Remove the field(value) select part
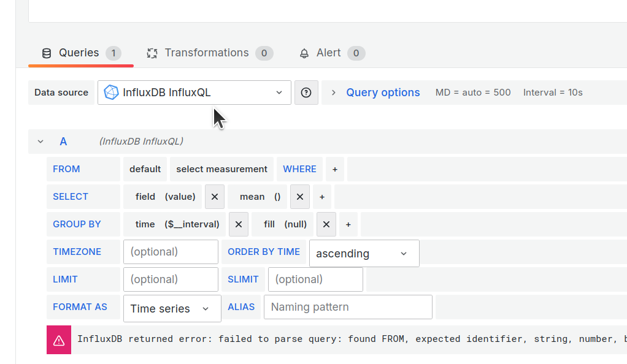 (x=214, y=197)
